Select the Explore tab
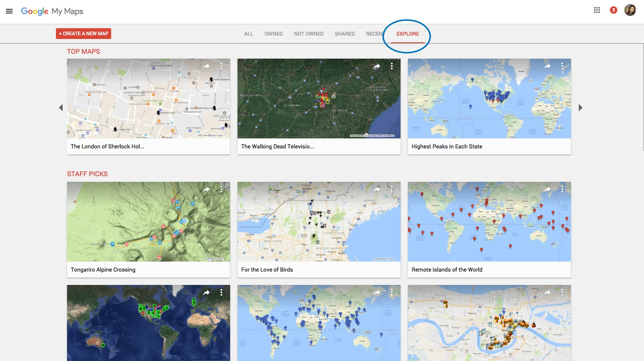 (x=408, y=34)
